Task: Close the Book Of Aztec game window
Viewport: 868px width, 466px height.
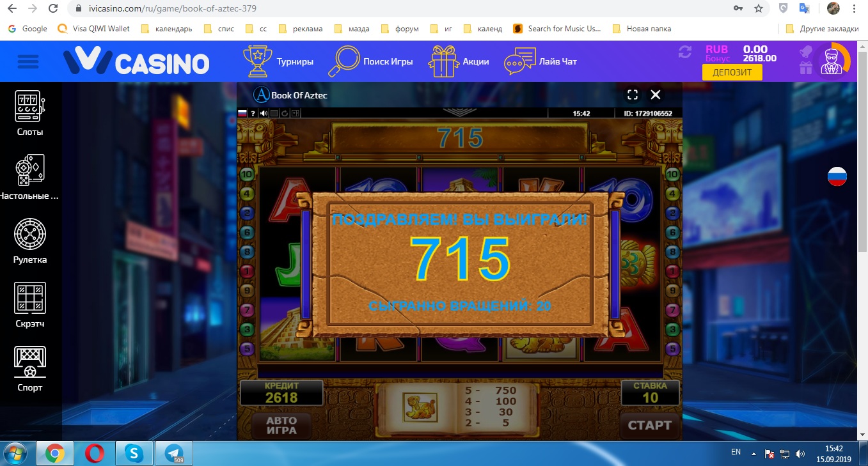Action: pyautogui.click(x=655, y=95)
